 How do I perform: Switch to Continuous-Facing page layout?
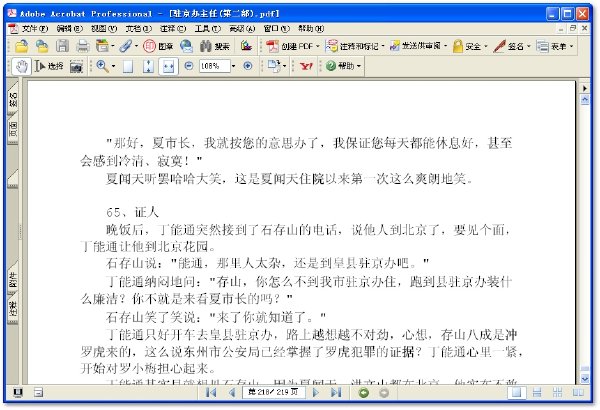(558, 392)
